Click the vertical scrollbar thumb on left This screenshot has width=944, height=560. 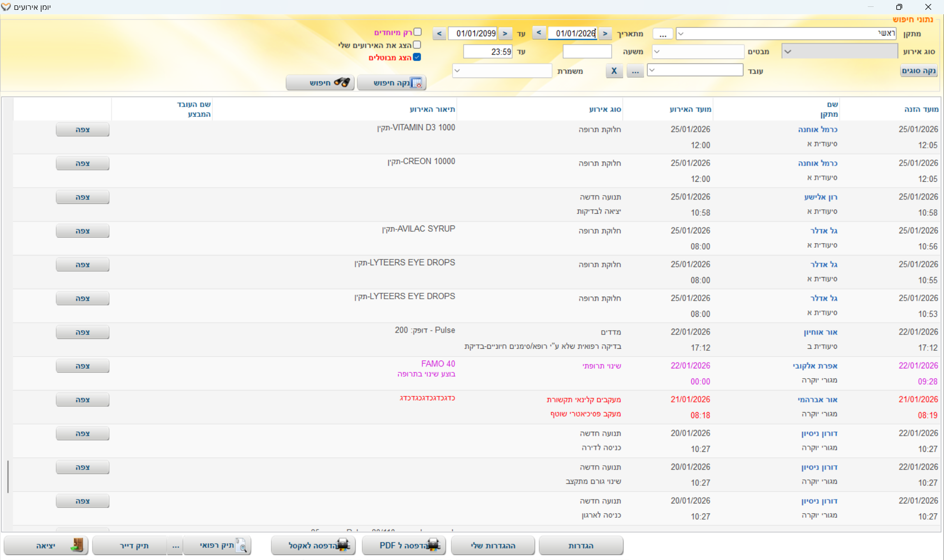[x=8, y=476]
